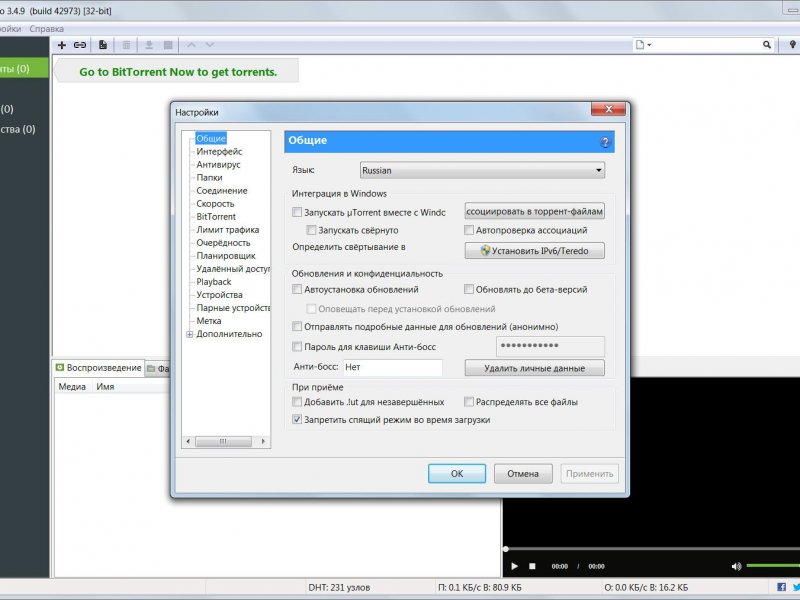Click the Отмена button
800x600 pixels.
pyautogui.click(x=523, y=473)
